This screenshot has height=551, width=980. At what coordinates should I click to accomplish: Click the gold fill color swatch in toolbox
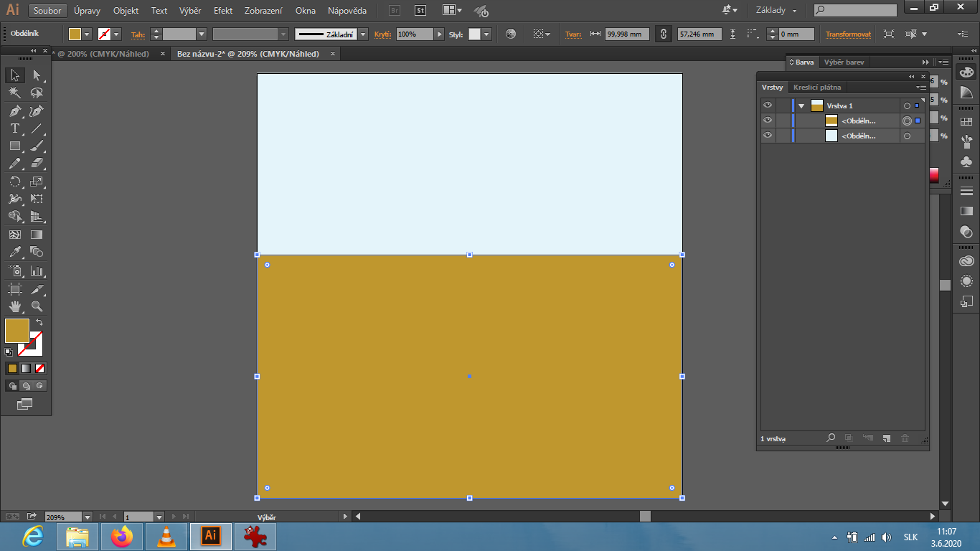[17, 331]
